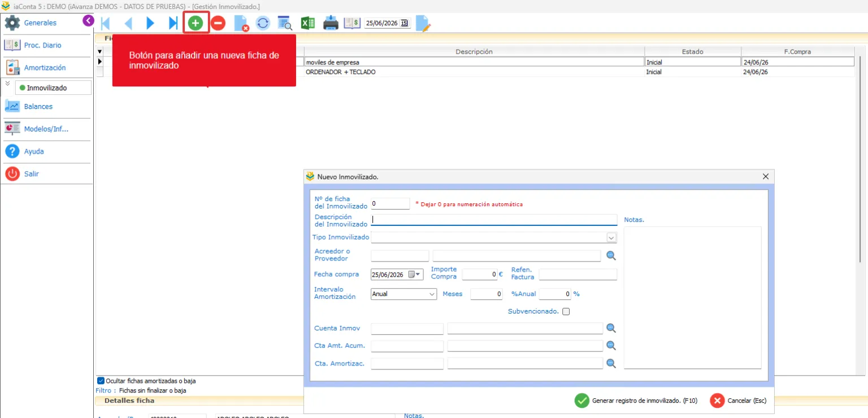Click Generar registro de inmovilizado button
This screenshot has width=868, height=418.
(x=636, y=400)
